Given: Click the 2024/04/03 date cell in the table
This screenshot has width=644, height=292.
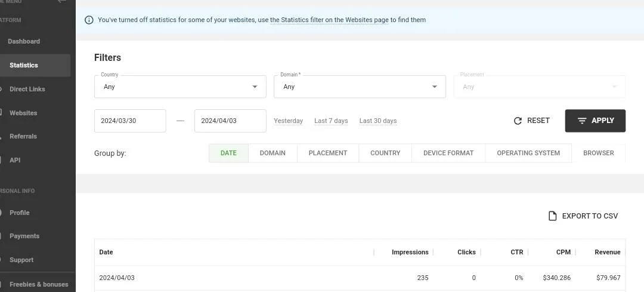Looking at the screenshot, I should point(117,278).
